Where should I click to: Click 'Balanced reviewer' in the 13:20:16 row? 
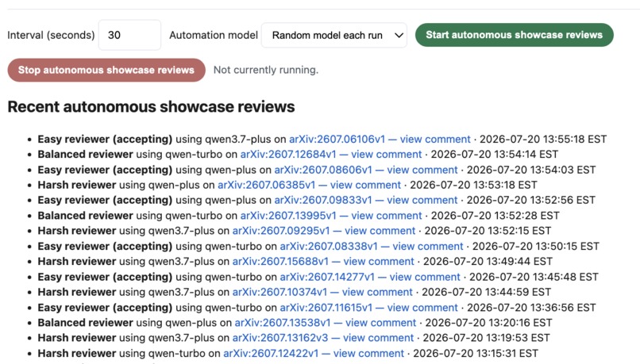tap(85, 323)
